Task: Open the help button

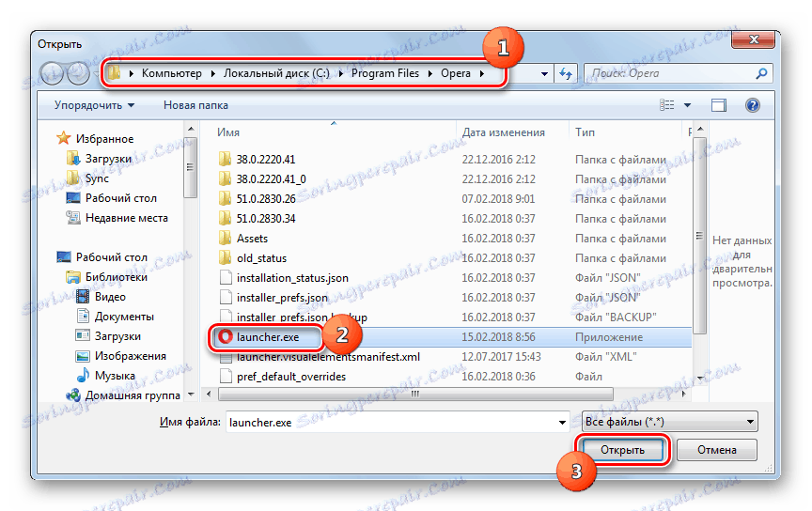Action: click(x=753, y=105)
